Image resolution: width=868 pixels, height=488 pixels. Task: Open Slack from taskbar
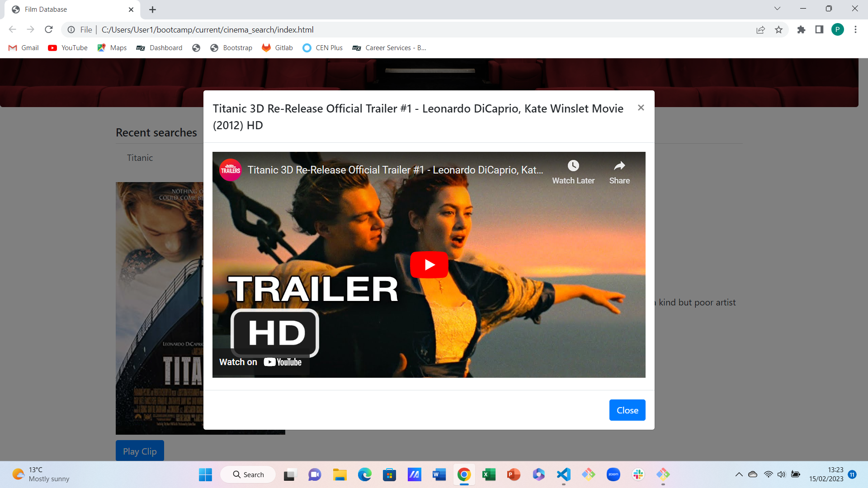[638, 474]
